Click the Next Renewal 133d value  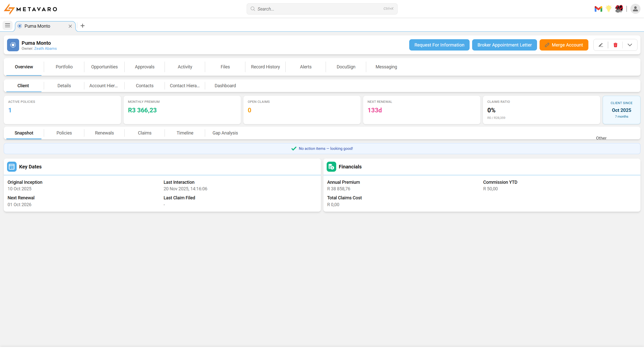[x=375, y=110]
